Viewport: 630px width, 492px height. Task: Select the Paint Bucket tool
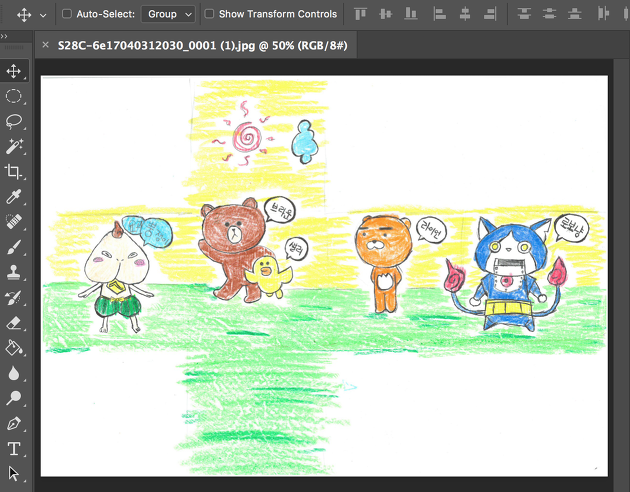pyautogui.click(x=14, y=348)
